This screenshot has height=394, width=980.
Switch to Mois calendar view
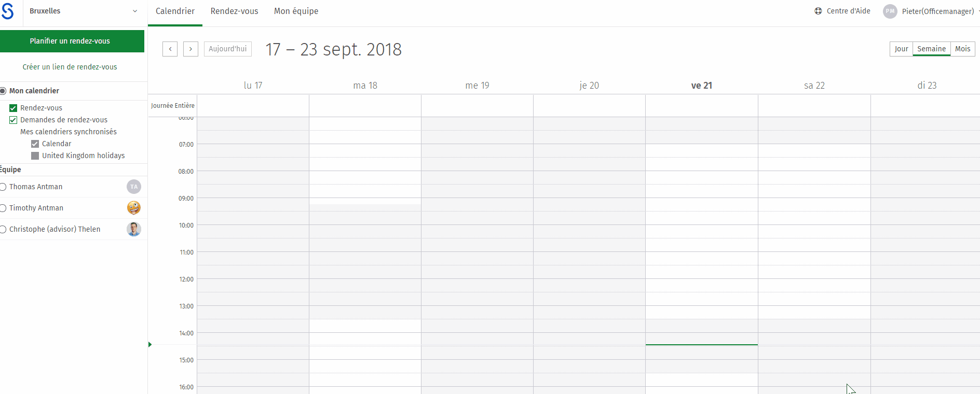[x=962, y=49]
